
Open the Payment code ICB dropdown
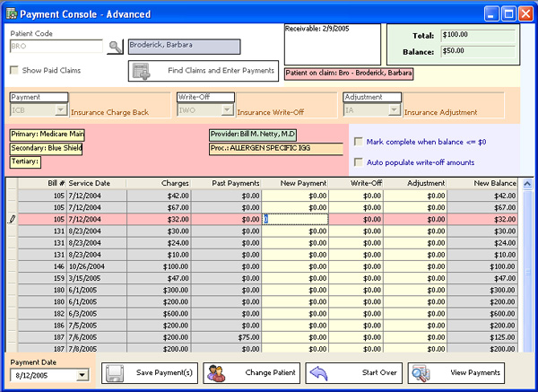point(61,111)
